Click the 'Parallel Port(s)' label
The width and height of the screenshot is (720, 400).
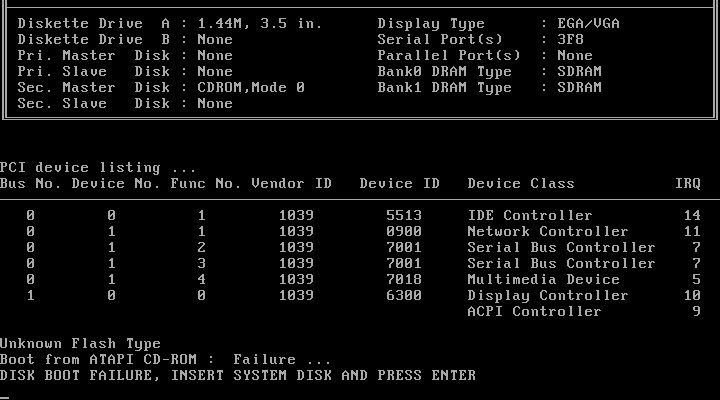tap(449, 56)
